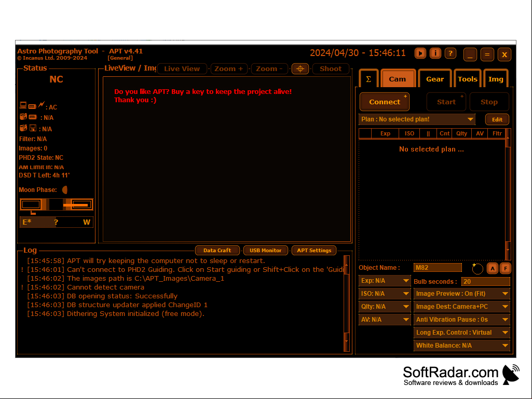Viewport: 532px width, 399px height.
Task: Click the date and time display
Action: [x=358, y=53]
